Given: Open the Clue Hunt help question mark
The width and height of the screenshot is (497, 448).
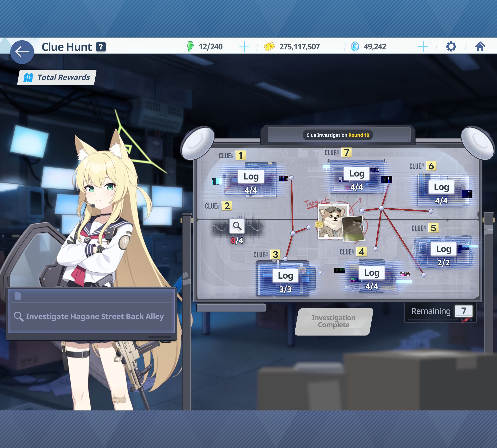Looking at the screenshot, I should (101, 47).
